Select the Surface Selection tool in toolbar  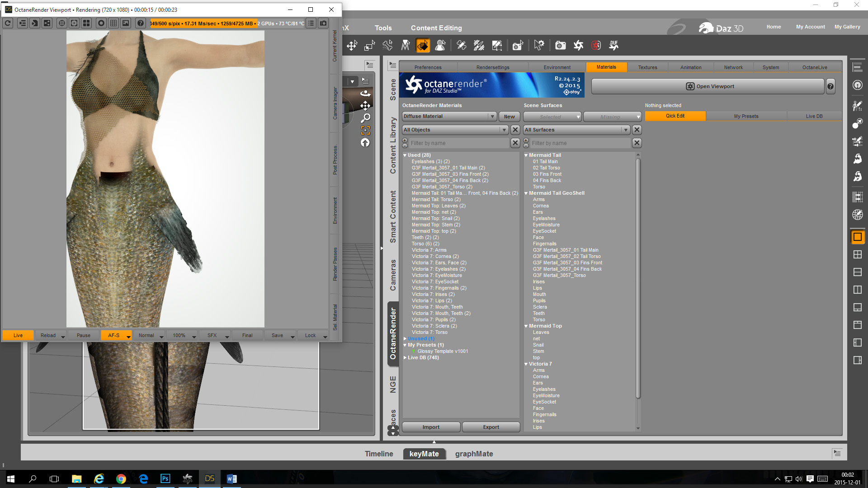coord(423,45)
